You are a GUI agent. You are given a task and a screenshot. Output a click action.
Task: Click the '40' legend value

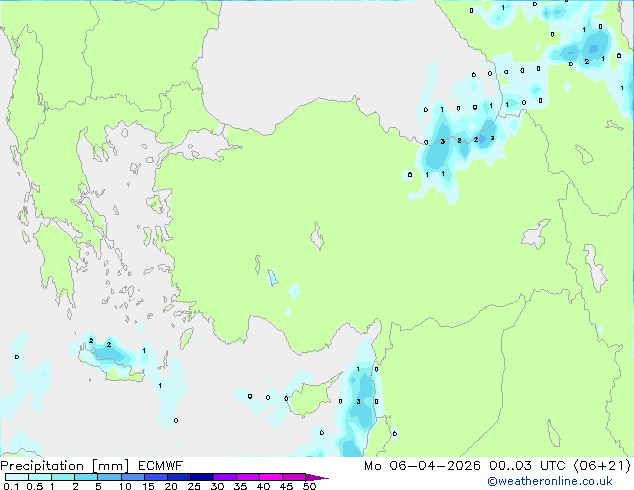tap(263, 486)
